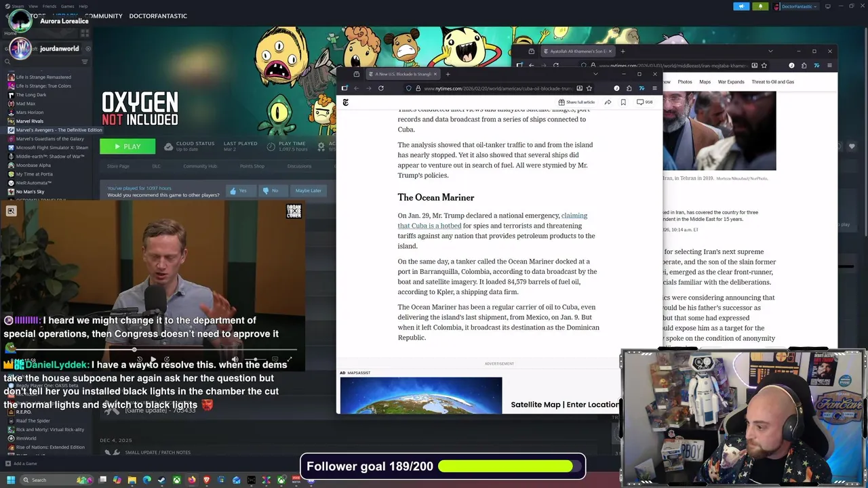Screen dimensions: 868x488
Task: Bookmark the Cuba article with the star icon
Action: point(589,88)
